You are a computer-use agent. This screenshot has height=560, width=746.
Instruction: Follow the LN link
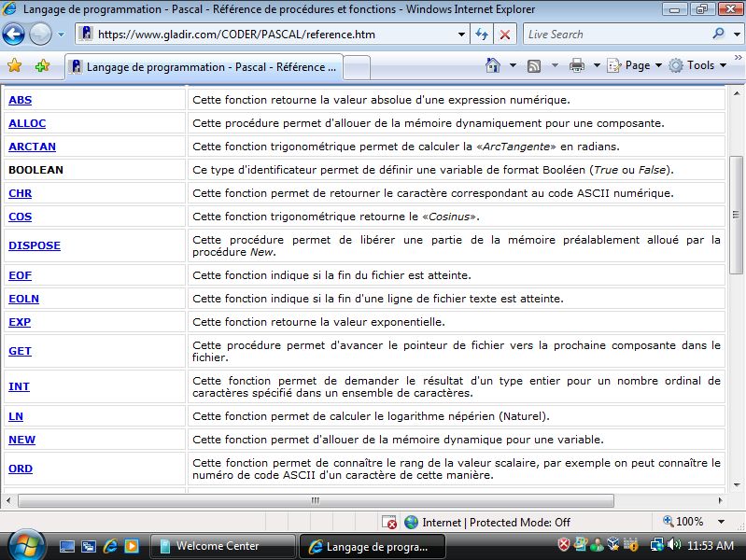point(16,416)
